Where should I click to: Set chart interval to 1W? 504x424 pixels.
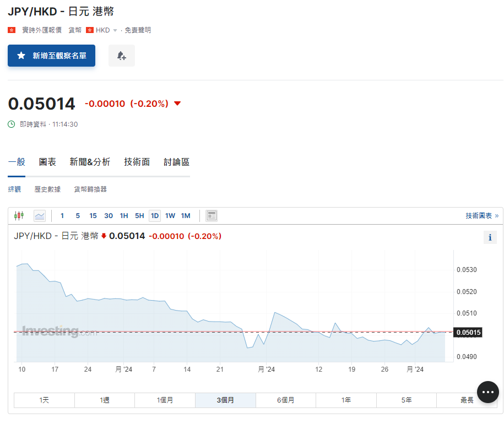(x=170, y=216)
